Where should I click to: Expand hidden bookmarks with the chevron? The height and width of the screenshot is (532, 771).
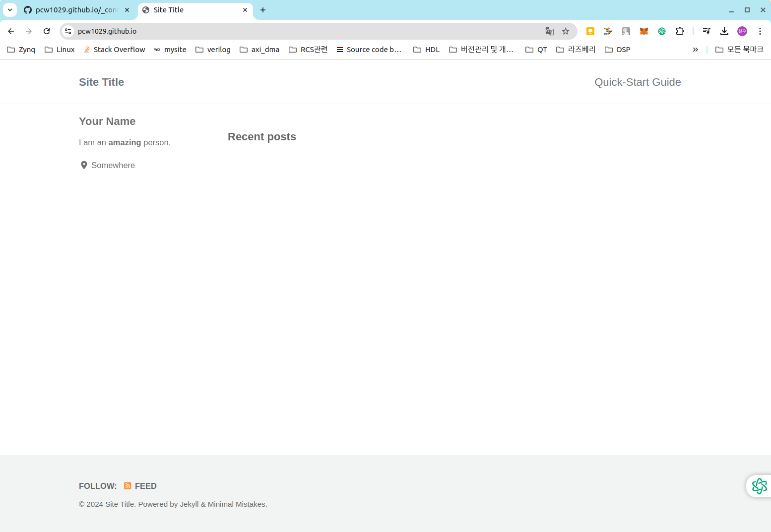point(696,49)
